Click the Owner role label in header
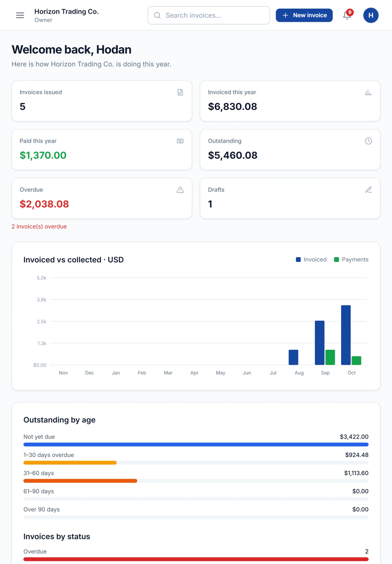This screenshot has width=392, height=564. [x=43, y=20]
